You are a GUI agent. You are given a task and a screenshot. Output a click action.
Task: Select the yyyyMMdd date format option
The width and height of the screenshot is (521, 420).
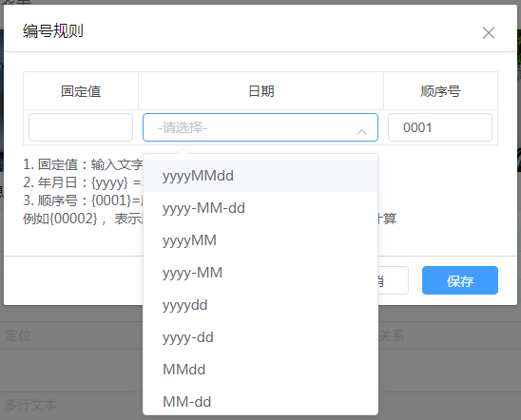260,176
